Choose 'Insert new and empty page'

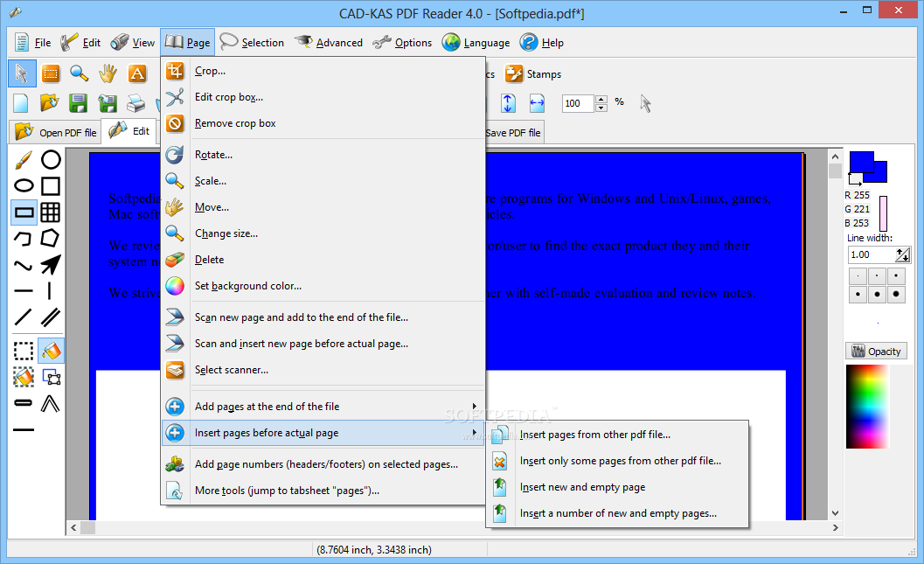(x=617, y=487)
